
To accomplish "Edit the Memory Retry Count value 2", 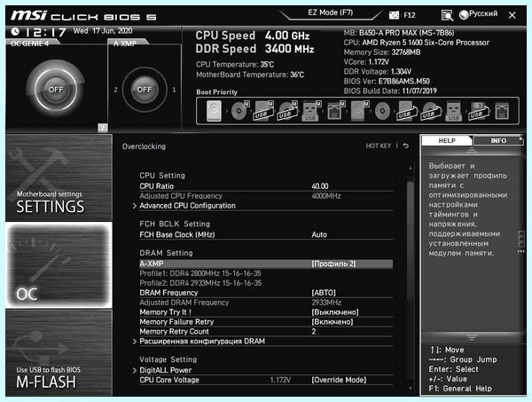I will [x=314, y=331].
